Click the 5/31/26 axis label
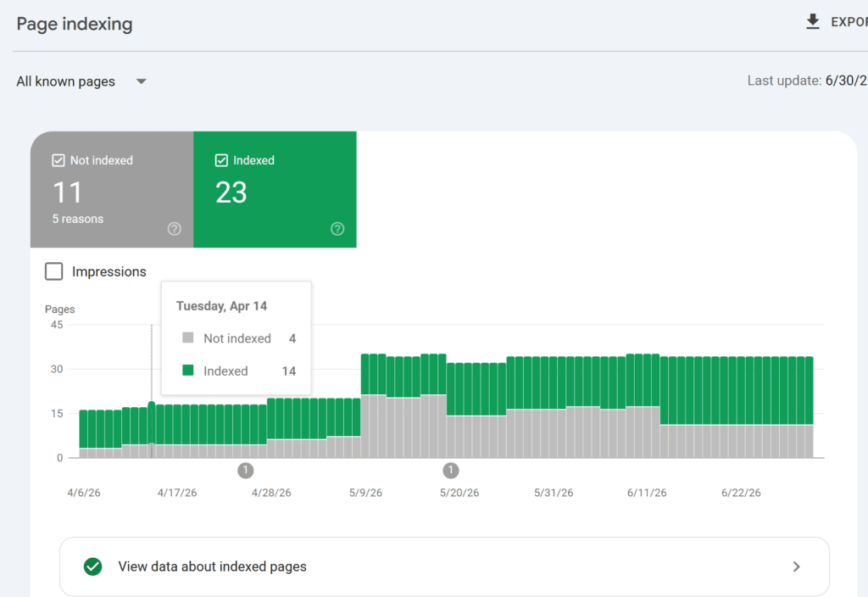This screenshot has width=868, height=597. pyautogui.click(x=554, y=493)
